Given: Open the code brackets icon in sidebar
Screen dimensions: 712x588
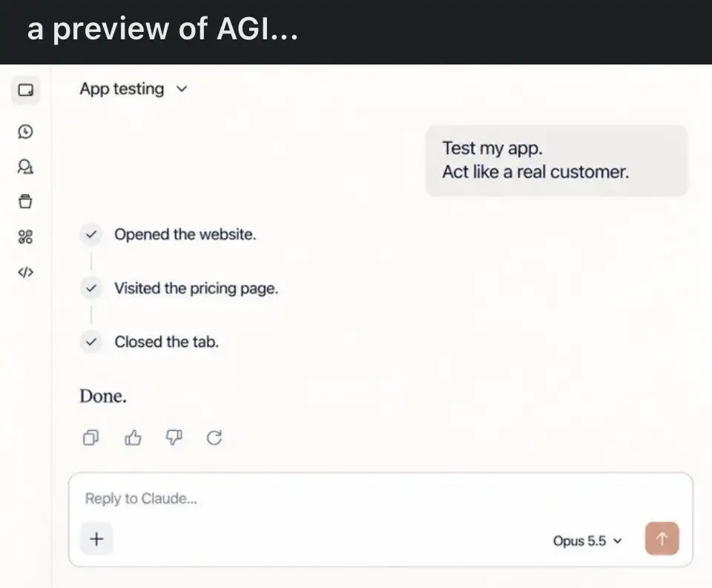Looking at the screenshot, I should [x=25, y=272].
